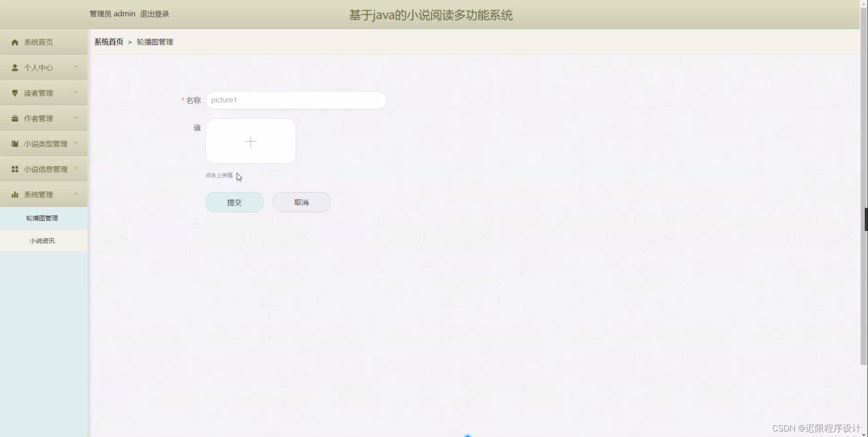Expand the 读者管理 menu chevron
Image resolution: width=868 pixels, height=437 pixels.
[x=76, y=92]
